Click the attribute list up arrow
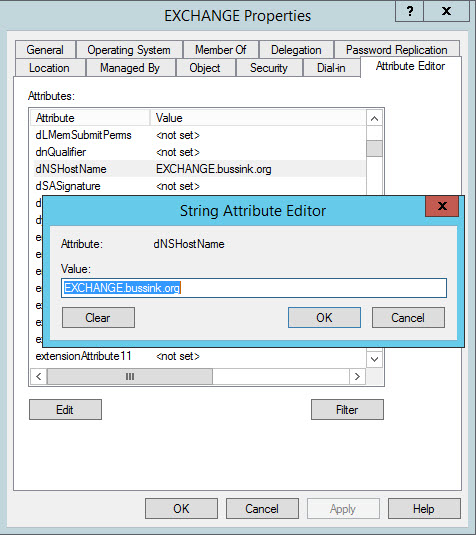The image size is (476, 535). [374, 119]
